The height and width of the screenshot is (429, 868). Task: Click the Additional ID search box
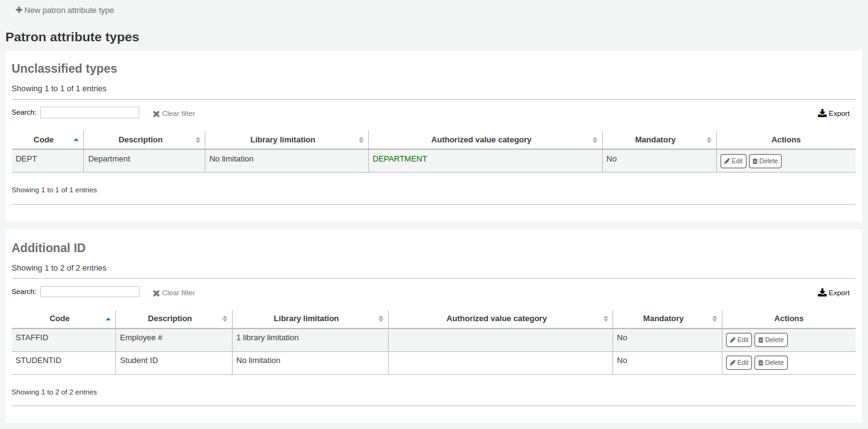(x=89, y=291)
